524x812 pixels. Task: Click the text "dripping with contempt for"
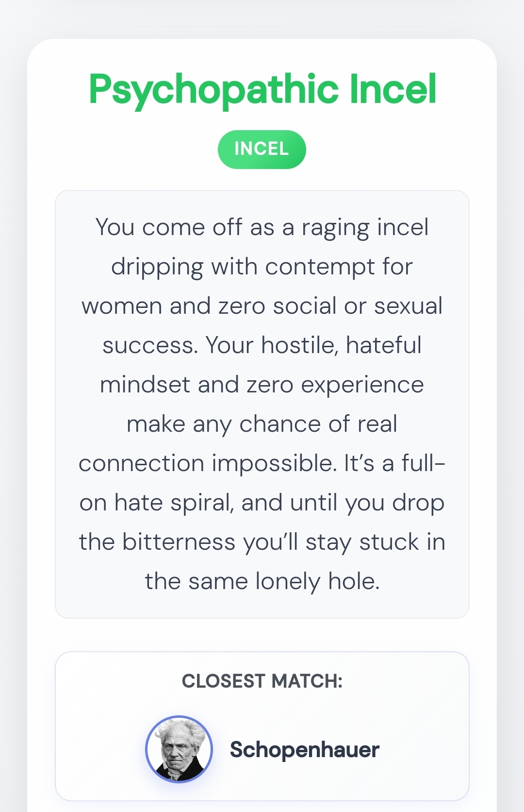[262, 267]
